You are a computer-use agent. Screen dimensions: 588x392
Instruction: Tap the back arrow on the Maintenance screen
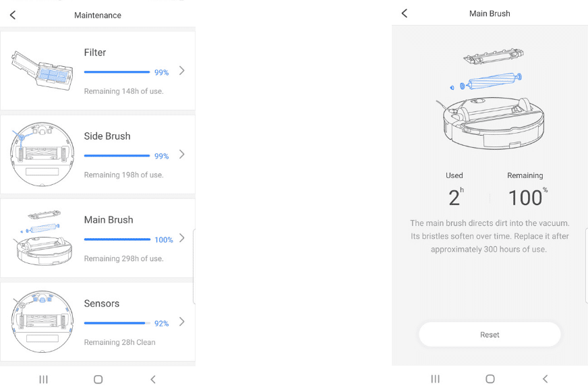(12, 14)
